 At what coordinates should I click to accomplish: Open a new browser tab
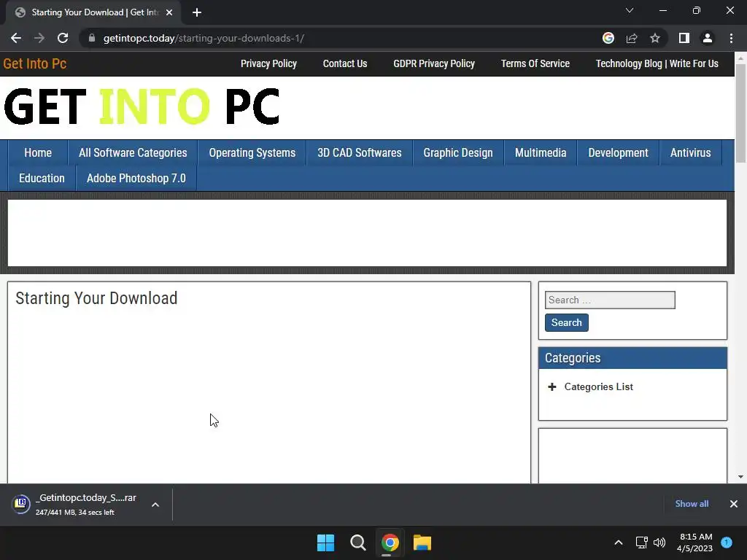(x=197, y=12)
